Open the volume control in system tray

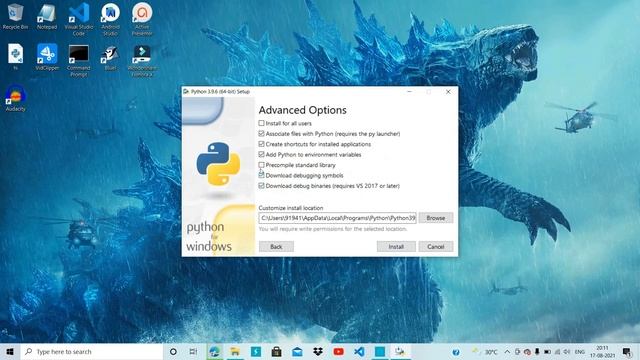click(567, 352)
